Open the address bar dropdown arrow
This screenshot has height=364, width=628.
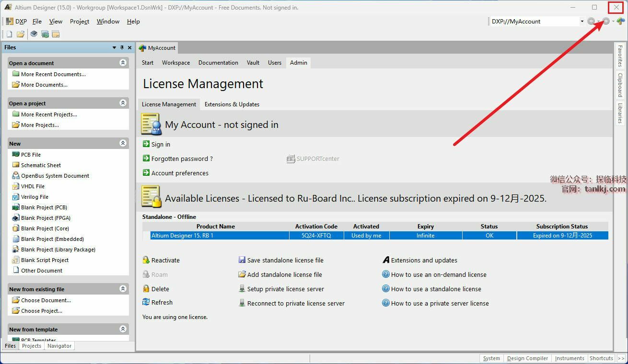point(581,21)
